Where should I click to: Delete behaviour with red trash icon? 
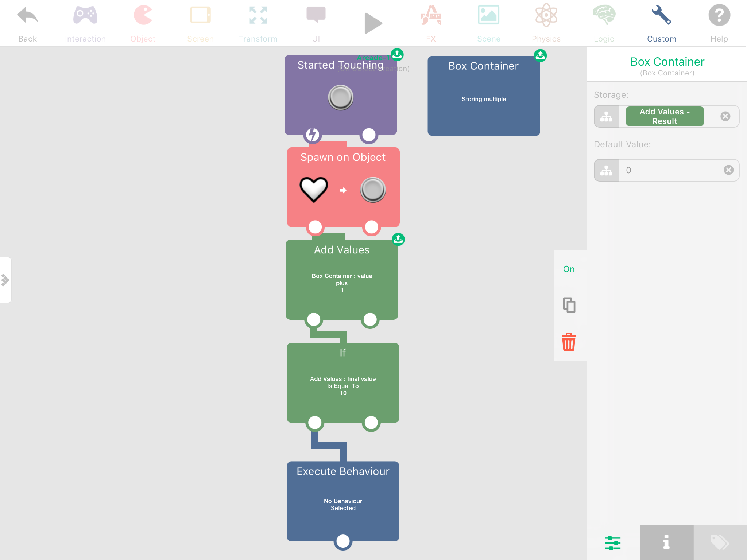pyautogui.click(x=569, y=342)
